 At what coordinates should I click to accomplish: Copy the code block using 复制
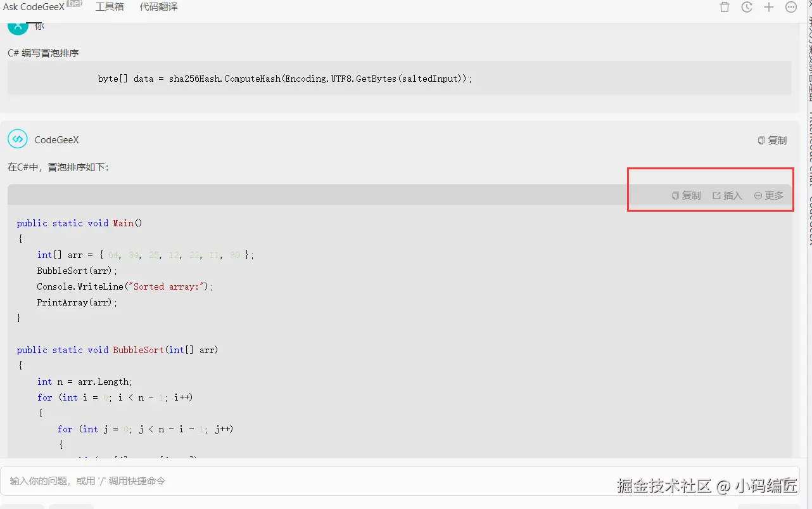(686, 195)
